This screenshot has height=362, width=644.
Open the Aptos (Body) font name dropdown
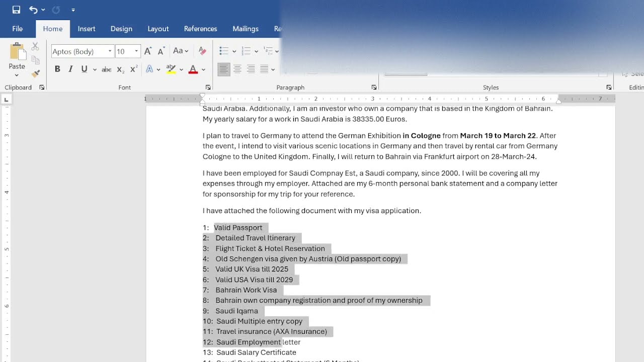110,51
